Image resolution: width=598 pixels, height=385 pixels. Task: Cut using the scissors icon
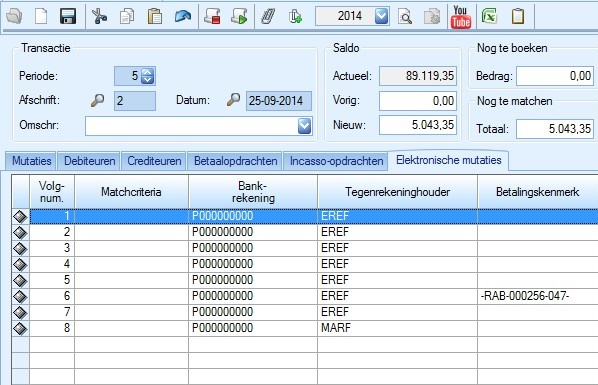point(99,16)
